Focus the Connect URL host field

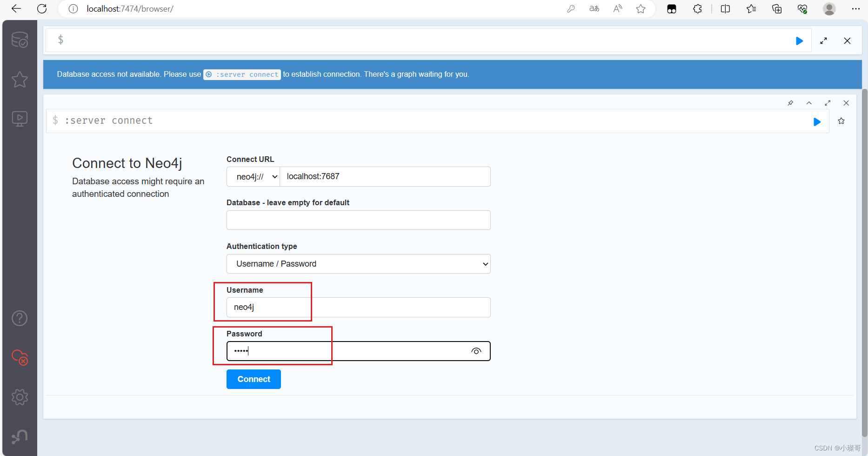coord(385,177)
